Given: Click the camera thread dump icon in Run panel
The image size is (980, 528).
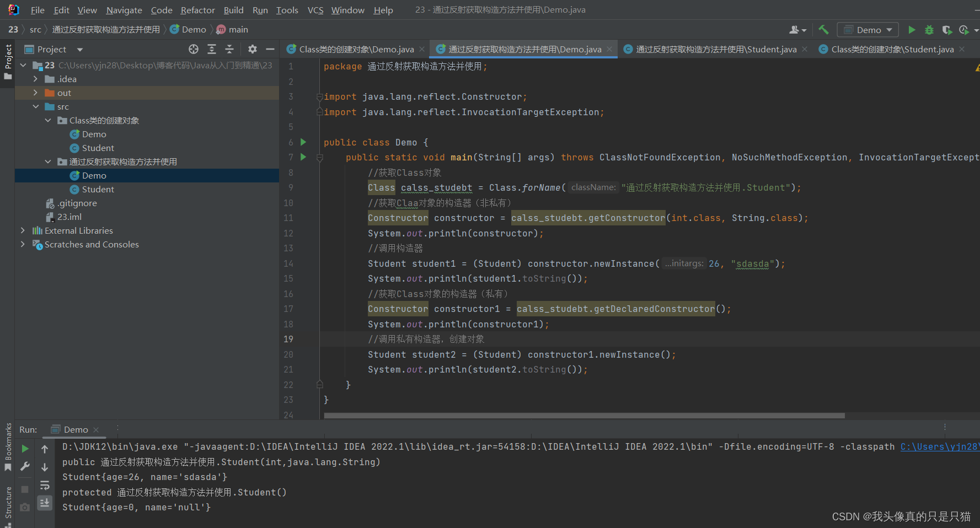Looking at the screenshot, I should pyautogui.click(x=25, y=507).
